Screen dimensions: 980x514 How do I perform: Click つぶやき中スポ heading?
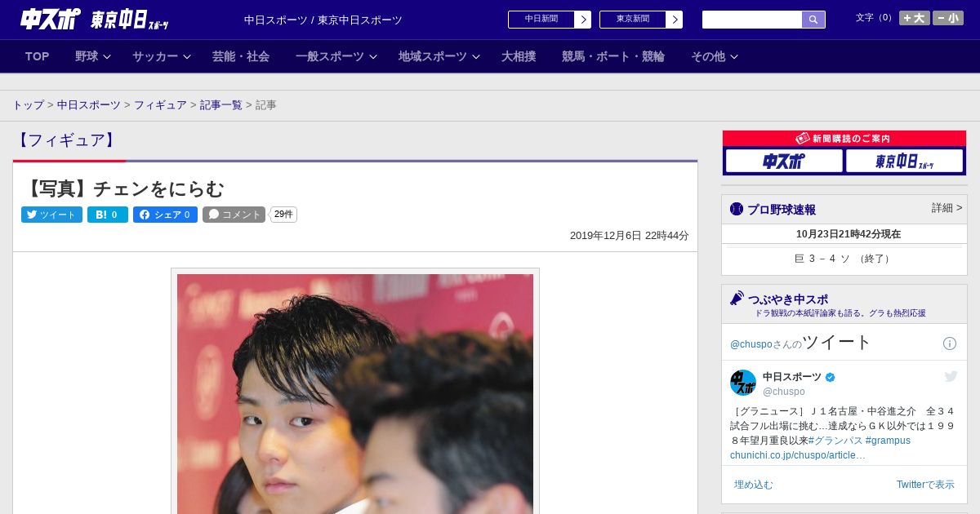787,299
